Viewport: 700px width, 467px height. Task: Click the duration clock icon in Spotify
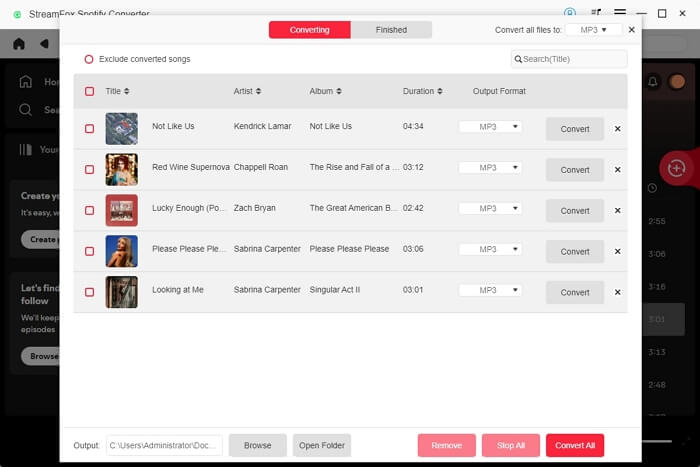click(652, 188)
